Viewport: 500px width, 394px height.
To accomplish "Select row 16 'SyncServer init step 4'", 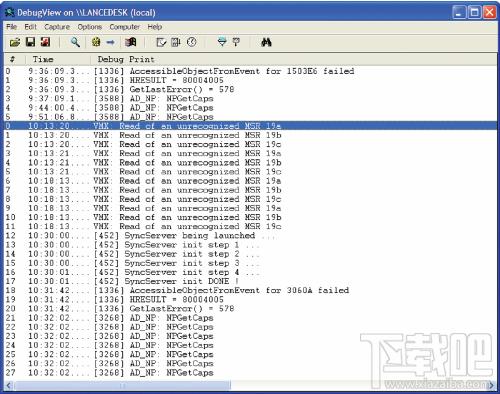I will [250, 272].
